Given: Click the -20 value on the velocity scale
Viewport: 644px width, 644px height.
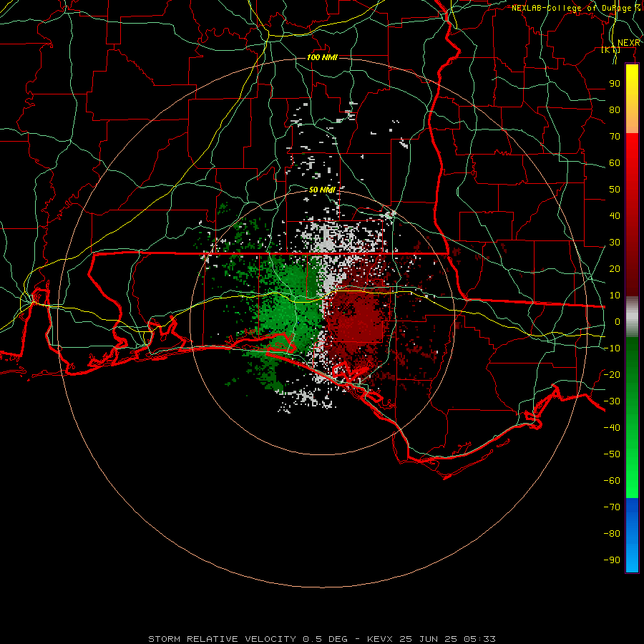Looking at the screenshot, I should [612, 375].
